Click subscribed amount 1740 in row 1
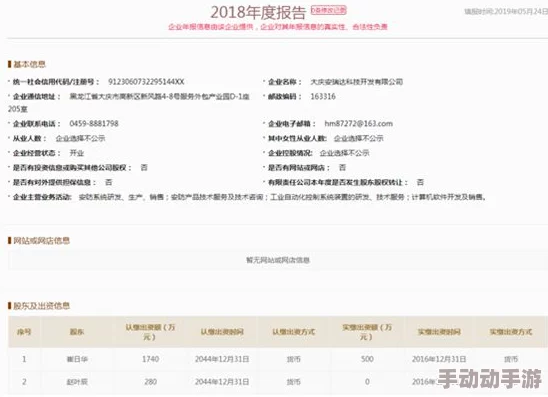The height and width of the screenshot is (397, 548). (150, 359)
